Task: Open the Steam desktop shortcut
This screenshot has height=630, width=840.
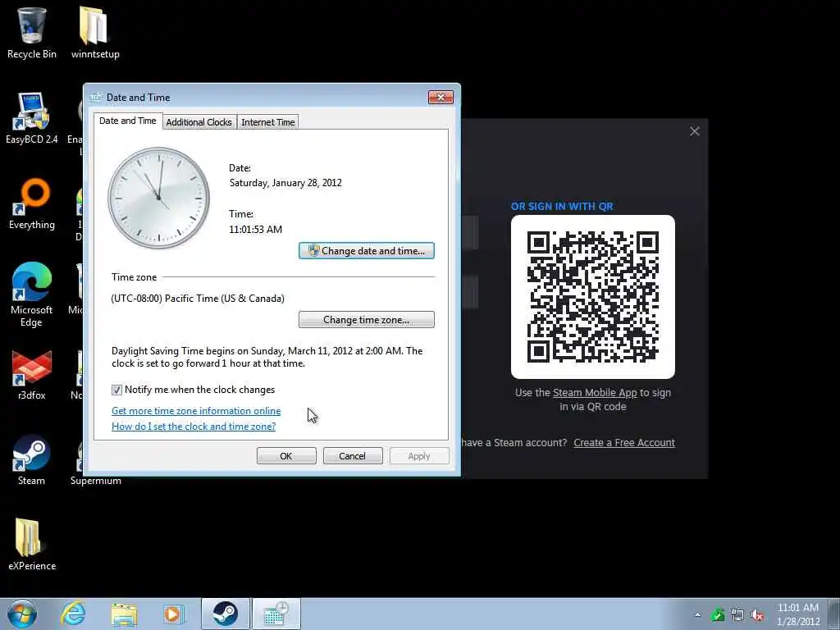Action: (x=32, y=459)
